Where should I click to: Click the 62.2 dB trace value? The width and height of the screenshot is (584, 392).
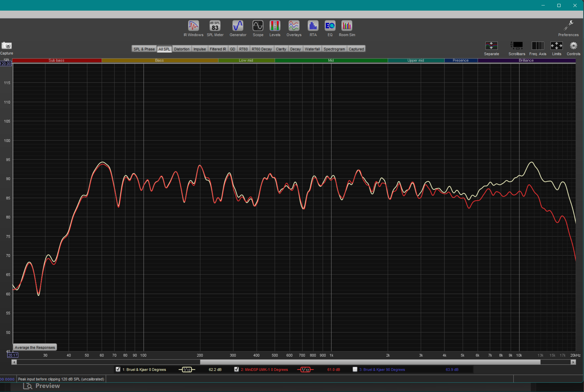tap(215, 370)
